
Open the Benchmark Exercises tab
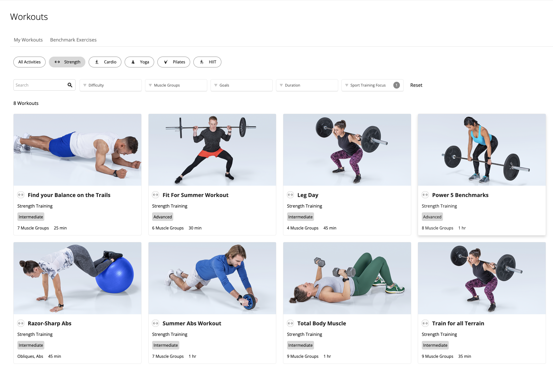73,40
